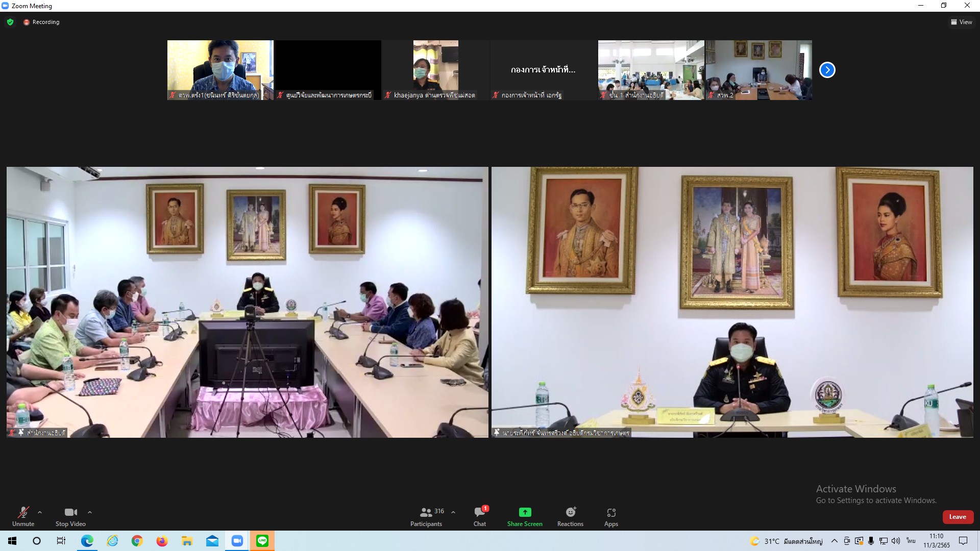Click the microphone tray icon
Image resolution: width=980 pixels, height=551 pixels.
(x=871, y=541)
